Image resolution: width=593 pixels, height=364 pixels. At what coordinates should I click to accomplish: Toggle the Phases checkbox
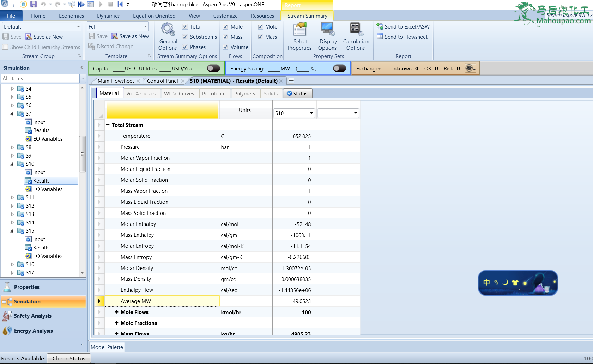185,47
